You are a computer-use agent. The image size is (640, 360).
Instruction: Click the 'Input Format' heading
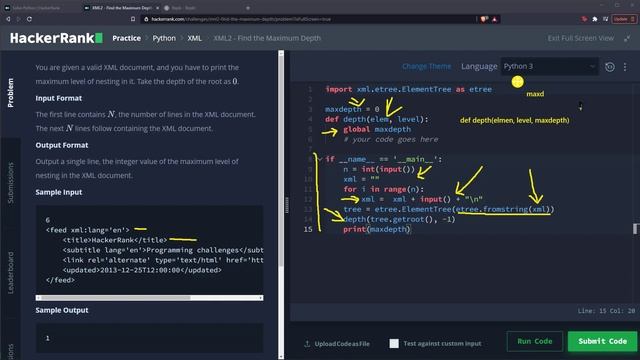click(x=59, y=98)
